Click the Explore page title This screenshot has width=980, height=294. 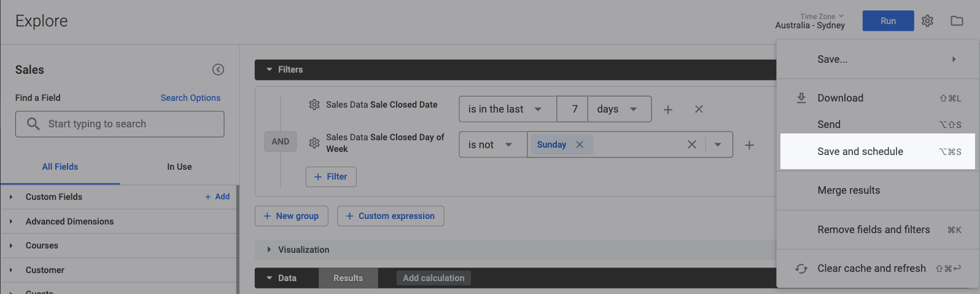coord(41,21)
